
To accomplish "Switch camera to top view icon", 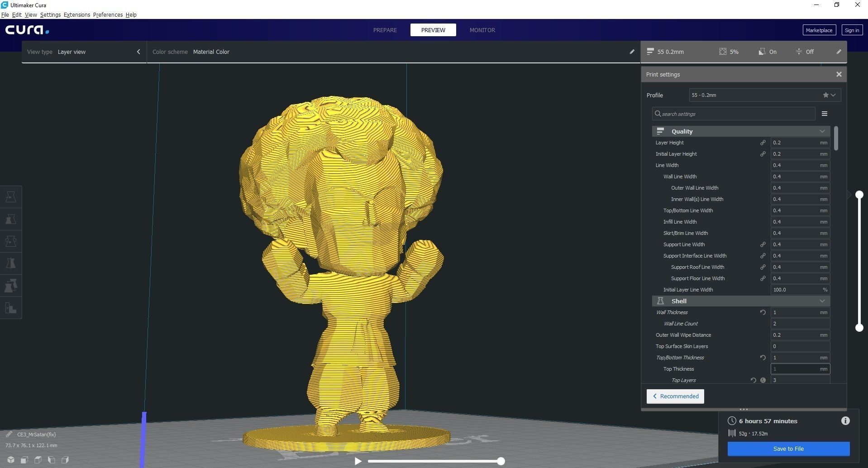I will click(38, 460).
